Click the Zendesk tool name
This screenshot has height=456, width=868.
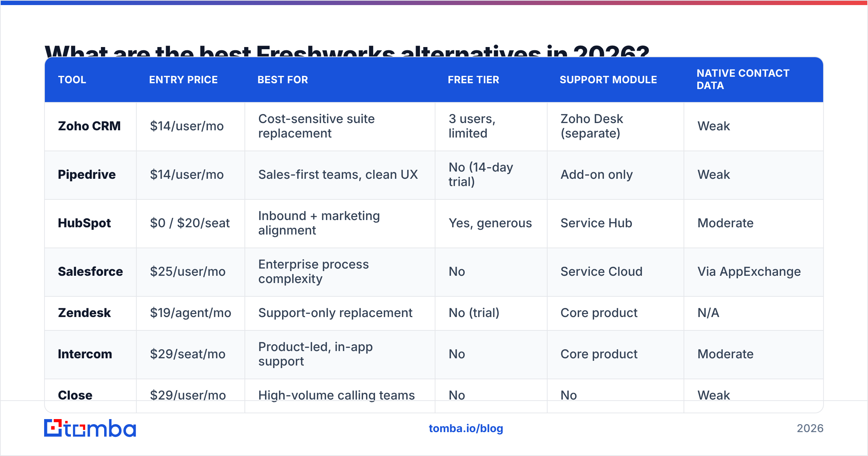click(x=84, y=313)
